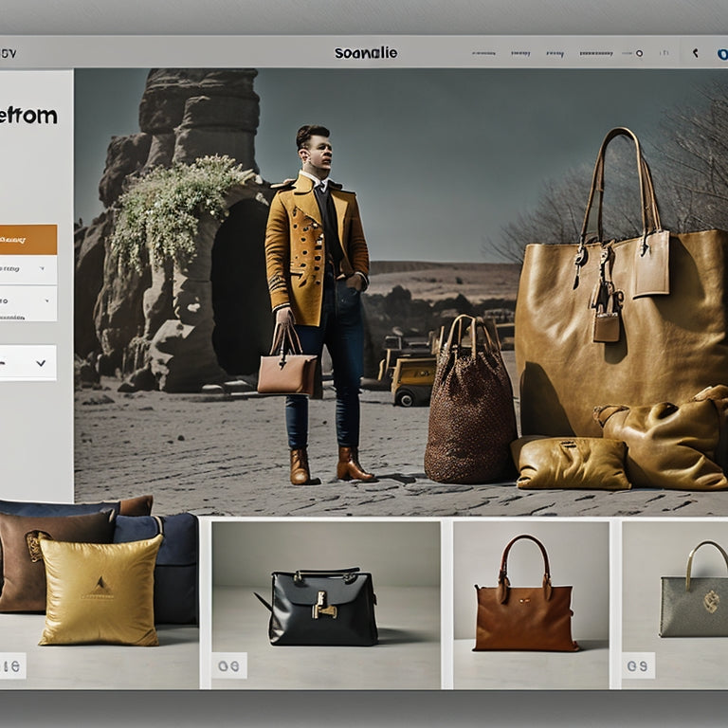Click the Soanalie site logo in header
This screenshot has height=728, width=728.
pos(367,53)
